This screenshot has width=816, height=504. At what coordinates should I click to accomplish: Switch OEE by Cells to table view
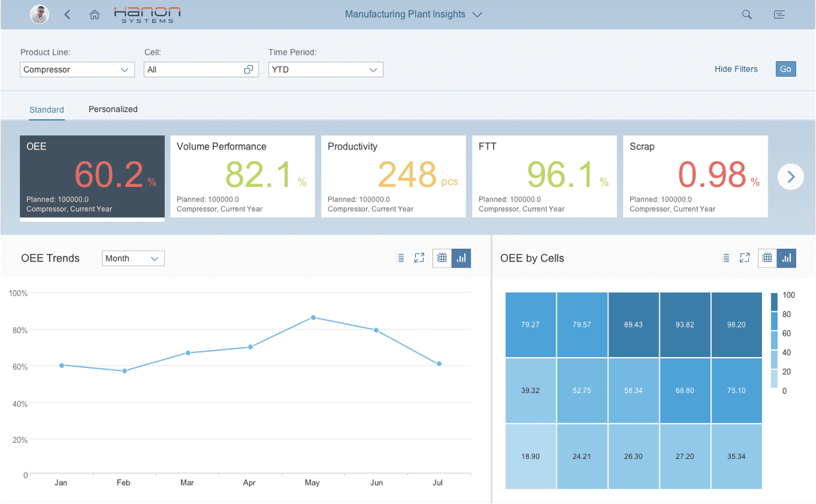click(x=767, y=258)
